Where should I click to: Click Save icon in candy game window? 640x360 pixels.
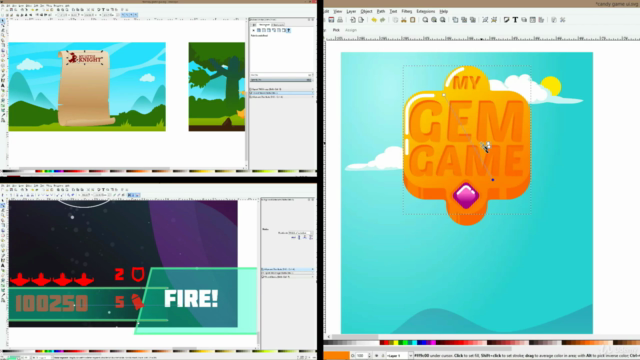point(331,20)
